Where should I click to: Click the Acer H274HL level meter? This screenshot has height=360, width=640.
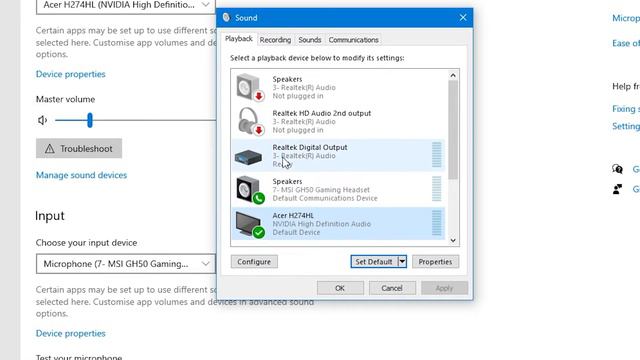[x=436, y=223]
